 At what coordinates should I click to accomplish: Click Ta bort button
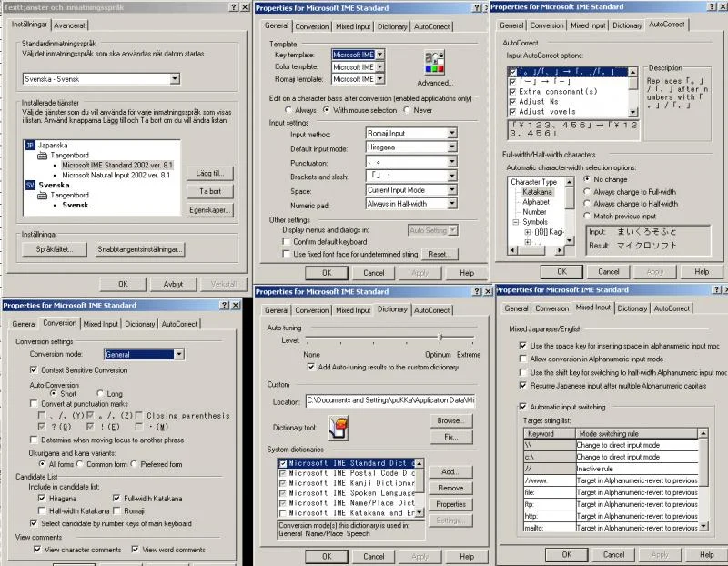click(210, 191)
